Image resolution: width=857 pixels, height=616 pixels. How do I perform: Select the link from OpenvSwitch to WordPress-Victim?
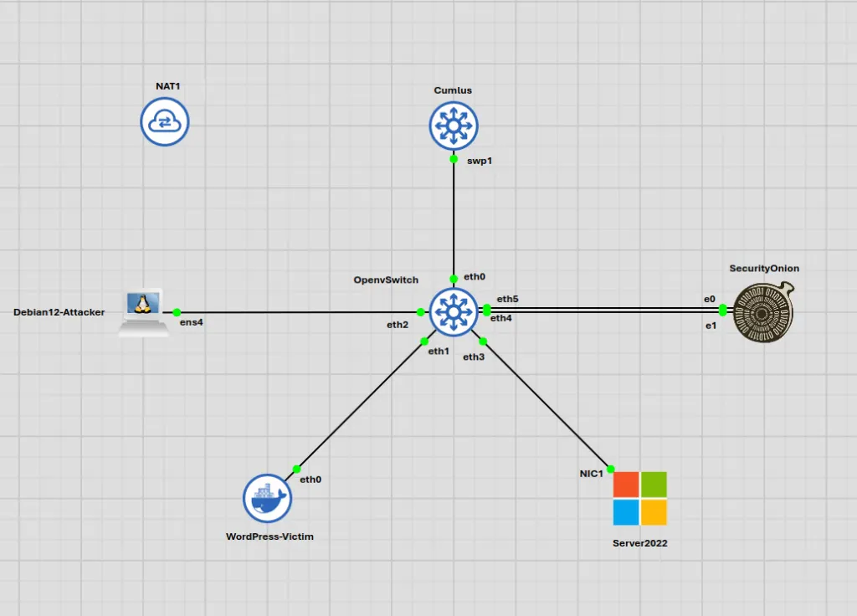[361, 405]
